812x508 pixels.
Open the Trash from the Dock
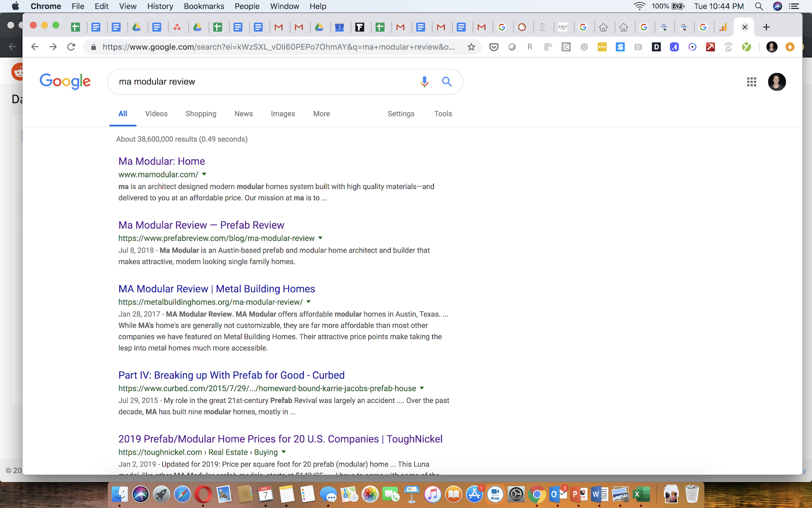(x=692, y=494)
